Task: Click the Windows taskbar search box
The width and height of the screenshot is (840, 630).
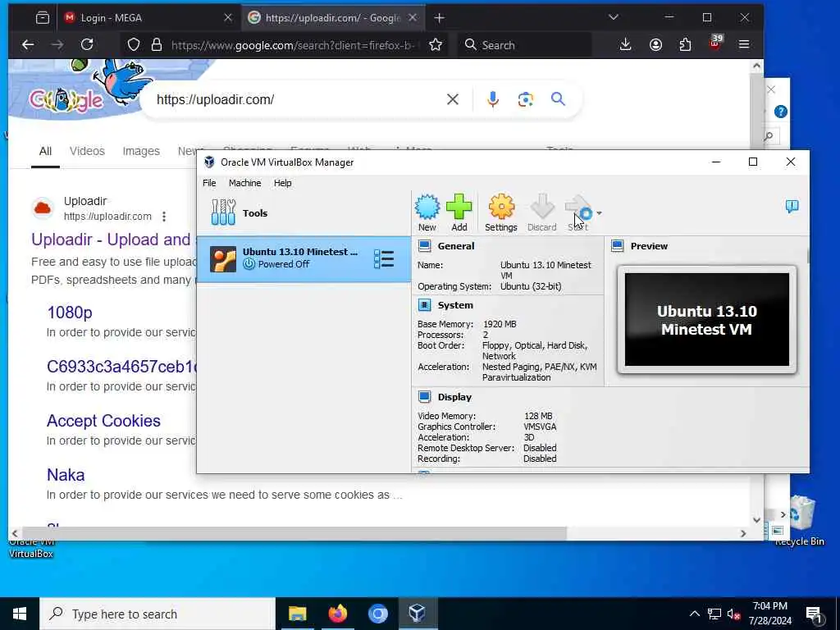Action: click(157, 614)
